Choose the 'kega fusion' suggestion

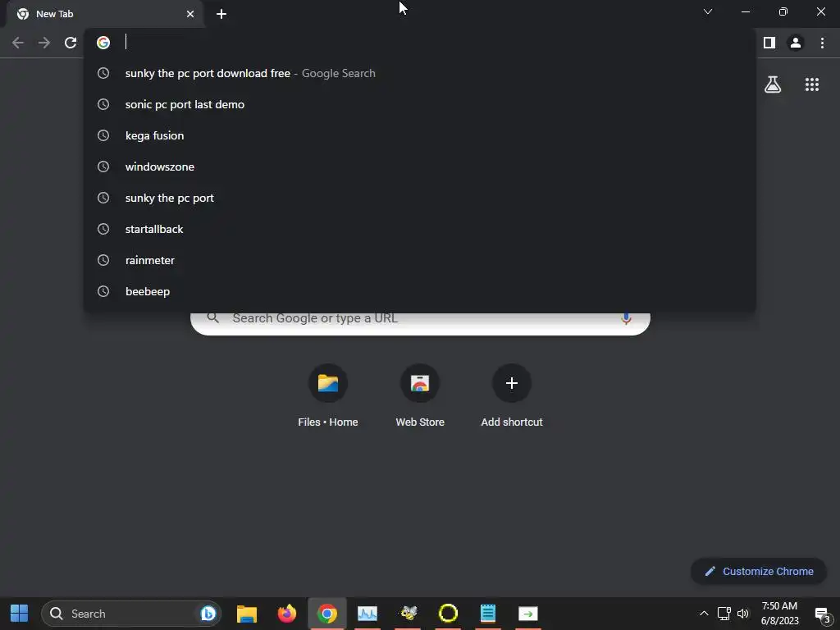(420, 135)
